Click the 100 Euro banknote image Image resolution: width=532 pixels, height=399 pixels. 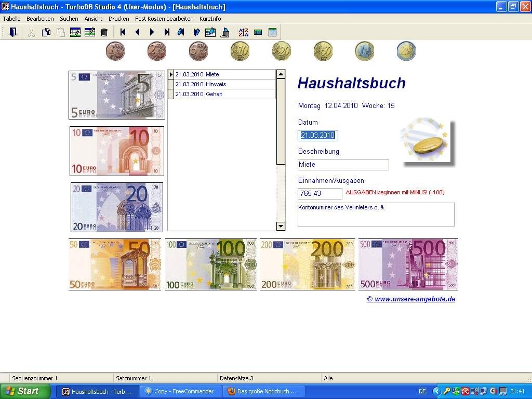[x=211, y=264]
